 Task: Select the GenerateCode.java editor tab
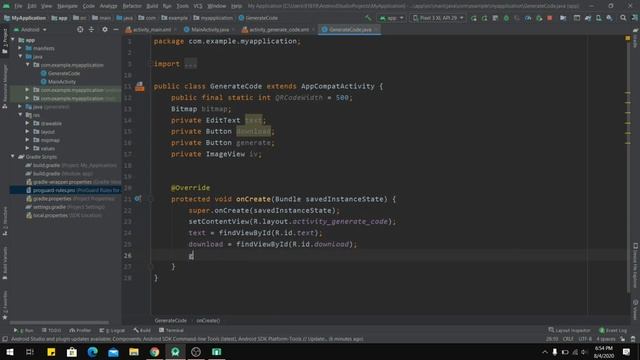tap(348, 29)
